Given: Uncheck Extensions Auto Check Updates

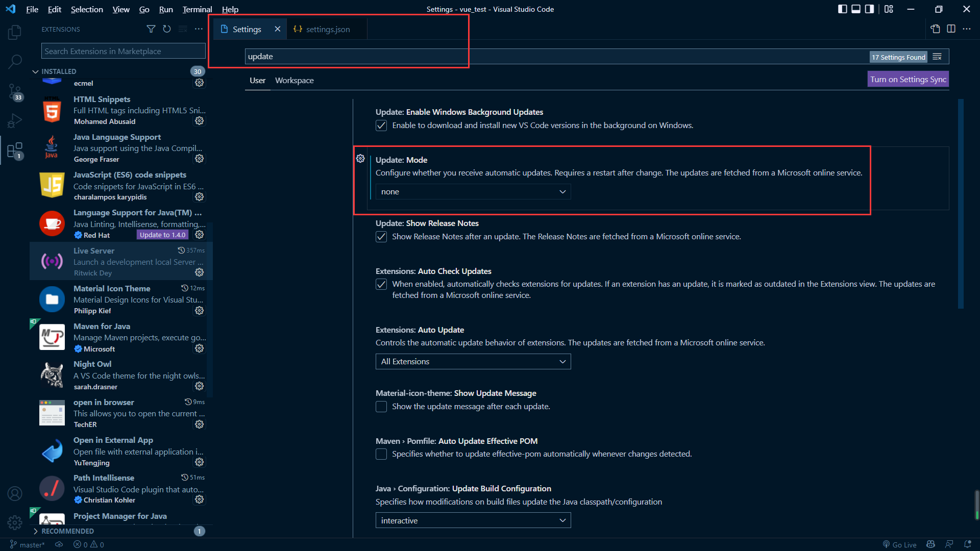Looking at the screenshot, I should (x=381, y=284).
